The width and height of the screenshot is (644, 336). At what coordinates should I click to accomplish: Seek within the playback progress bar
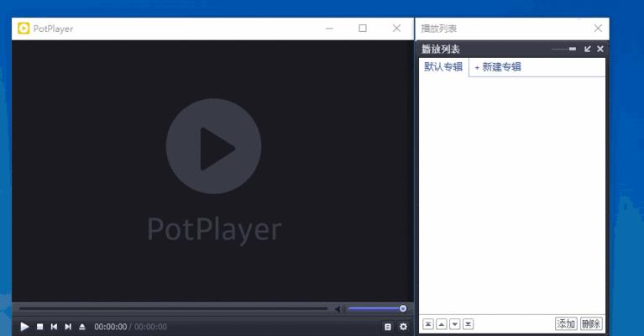click(x=173, y=308)
